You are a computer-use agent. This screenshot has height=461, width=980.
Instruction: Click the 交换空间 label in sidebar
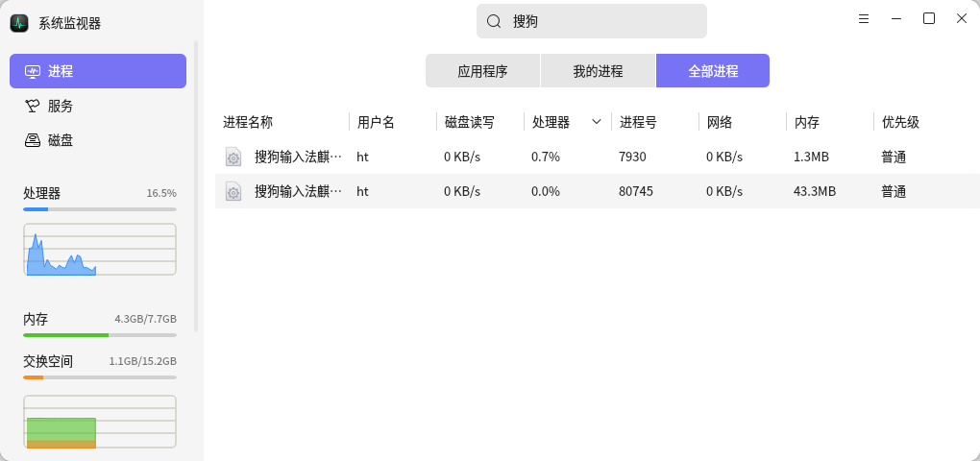point(48,361)
